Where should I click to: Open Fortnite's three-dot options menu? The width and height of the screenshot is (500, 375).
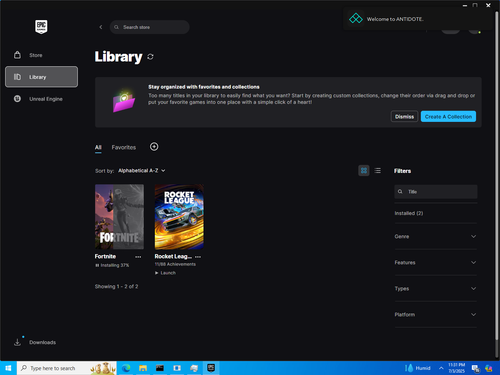click(x=138, y=257)
